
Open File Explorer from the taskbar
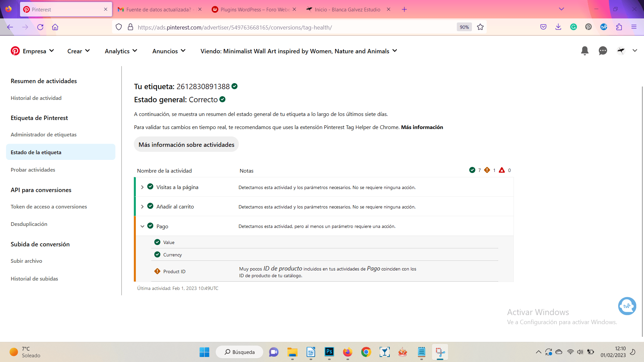click(292, 352)
